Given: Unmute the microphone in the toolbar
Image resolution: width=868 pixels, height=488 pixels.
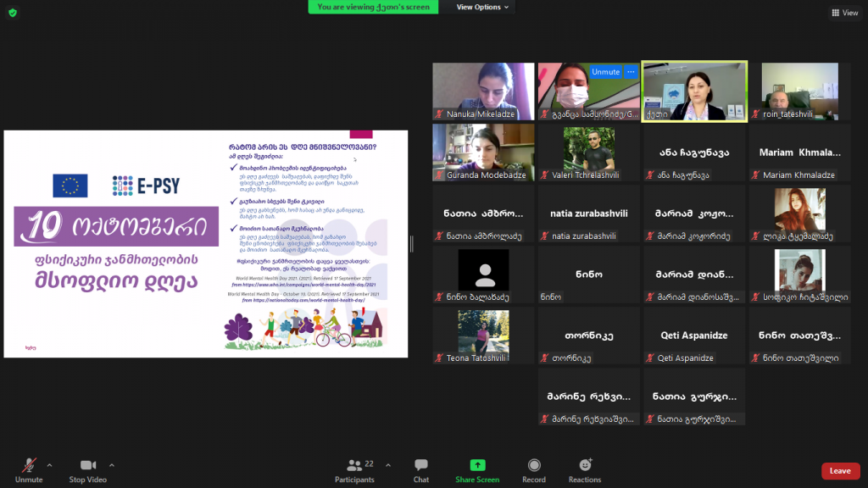Looking at the screenshot, I should pos(29,471).
